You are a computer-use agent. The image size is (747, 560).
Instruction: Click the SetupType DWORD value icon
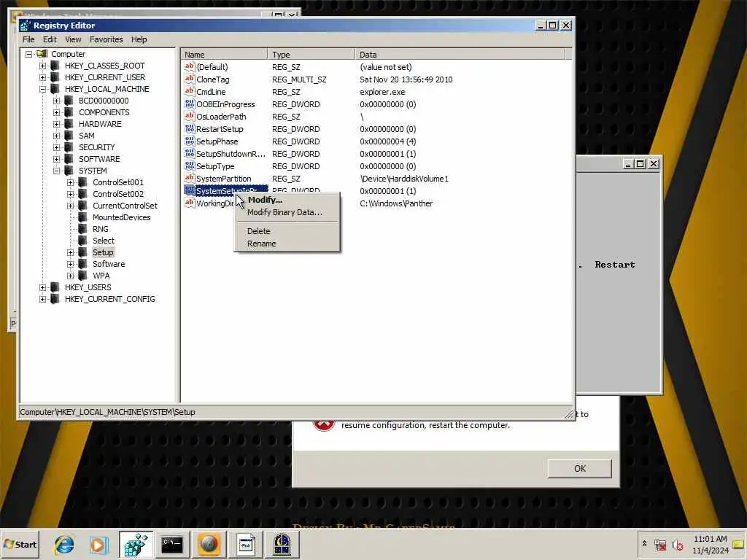(190, 166)
